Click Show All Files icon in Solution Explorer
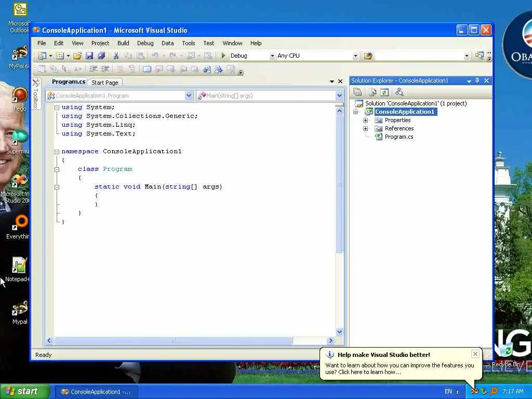 (373, 92)
